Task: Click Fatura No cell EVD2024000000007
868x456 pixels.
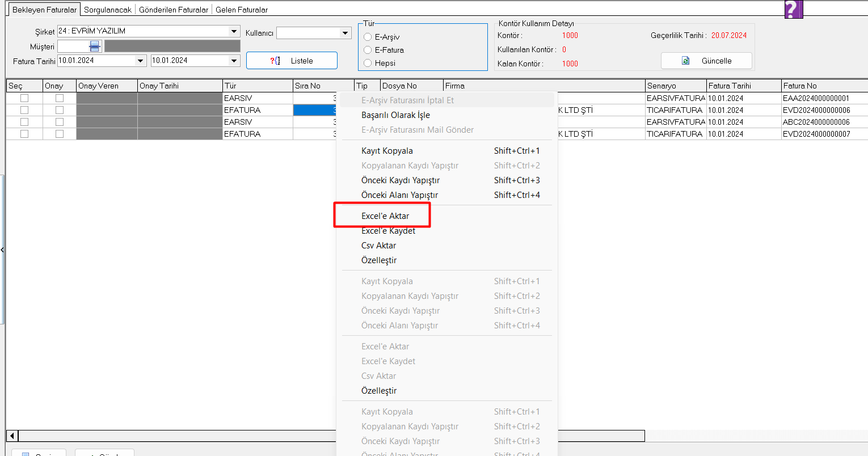Action: (x=824, y=134)
